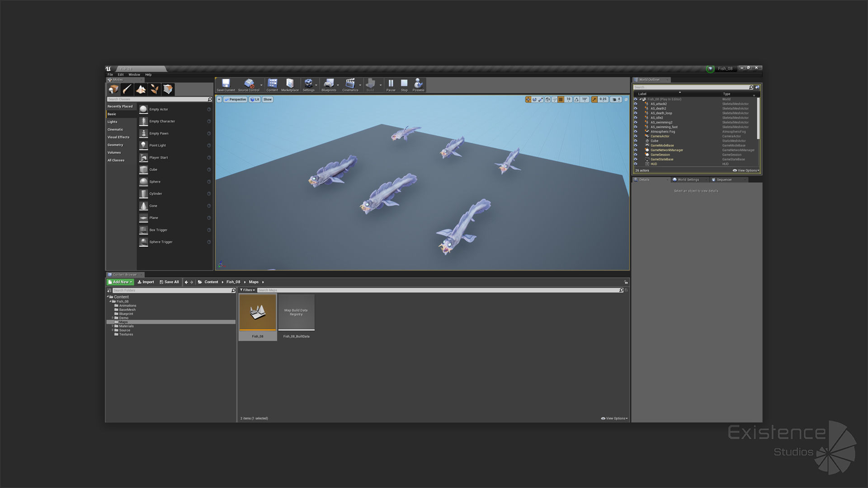Expand the Demo folder in tree
Viewport: 868px width, 488px height.
pos(113,318)
